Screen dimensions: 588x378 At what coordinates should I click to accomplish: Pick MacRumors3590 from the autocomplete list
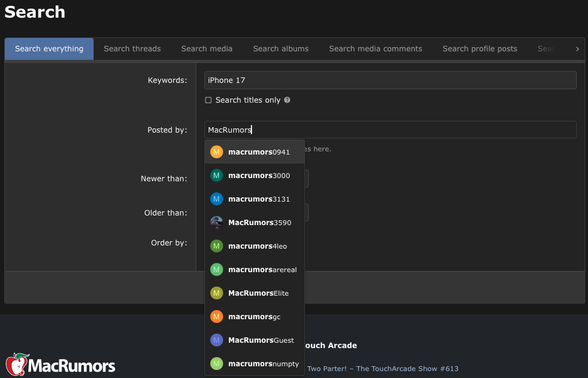[x=255, y=222]
